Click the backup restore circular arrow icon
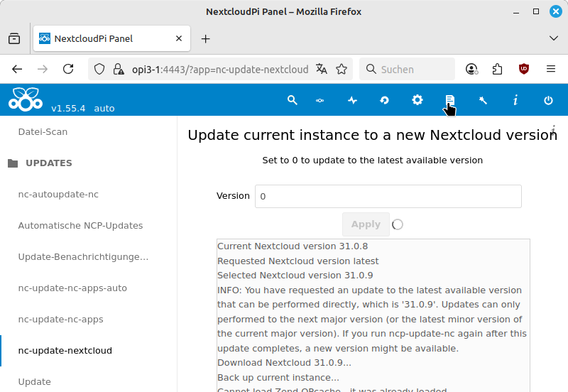Image resolution: width=568 pixels, height=392 pixels. tap(384, 100)
